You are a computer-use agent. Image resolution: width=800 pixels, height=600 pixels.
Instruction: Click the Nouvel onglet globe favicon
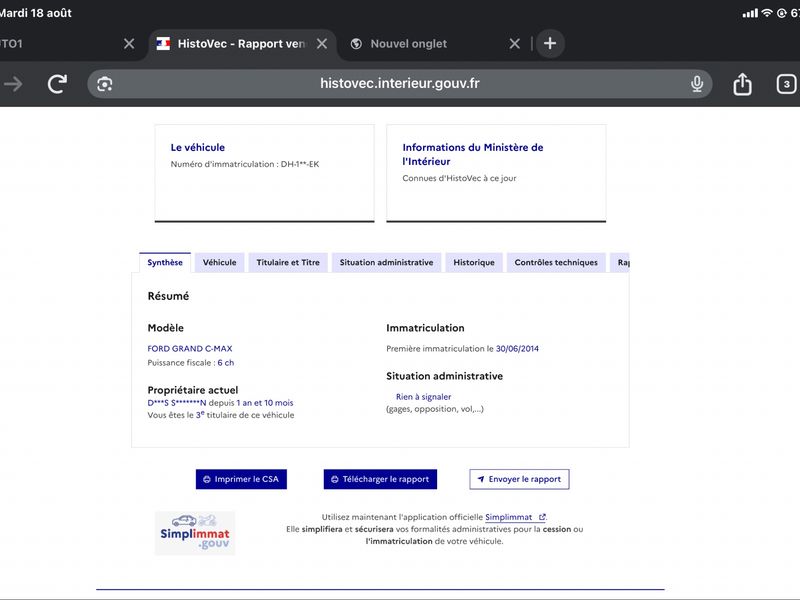(x=356, y=44)
